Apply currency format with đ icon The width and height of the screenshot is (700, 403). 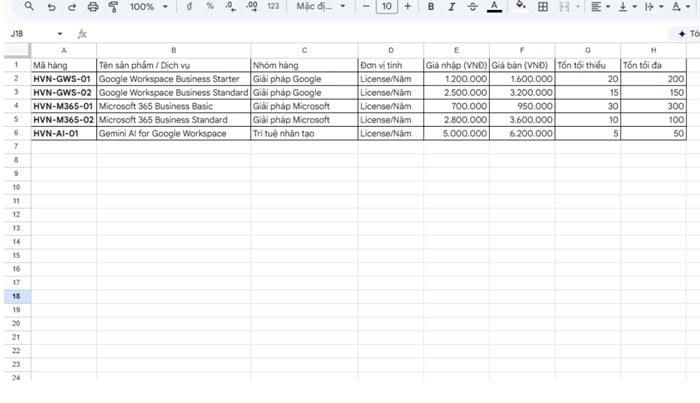pos(189,6)
